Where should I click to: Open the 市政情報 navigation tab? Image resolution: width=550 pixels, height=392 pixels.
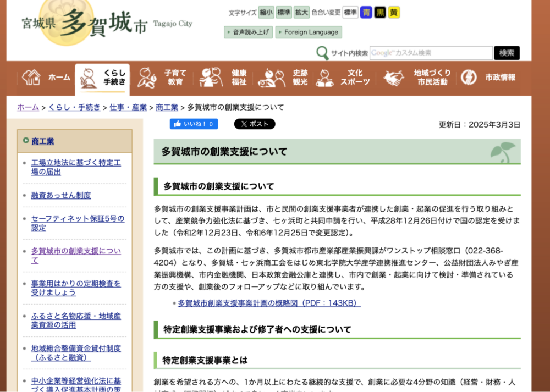point(488,78)
